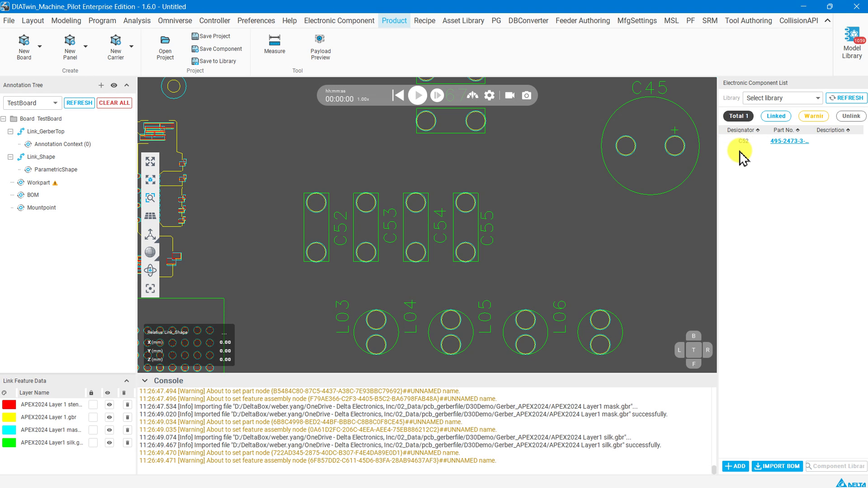Screen dimensions: 868x488
Task: Click the shading sphere viewport icon
Action: [x=150, y=252]
